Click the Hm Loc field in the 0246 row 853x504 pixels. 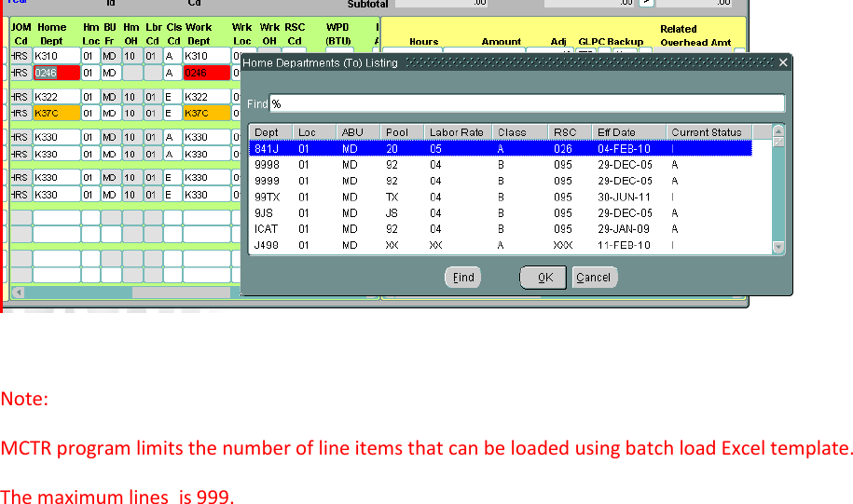(90, 73)
